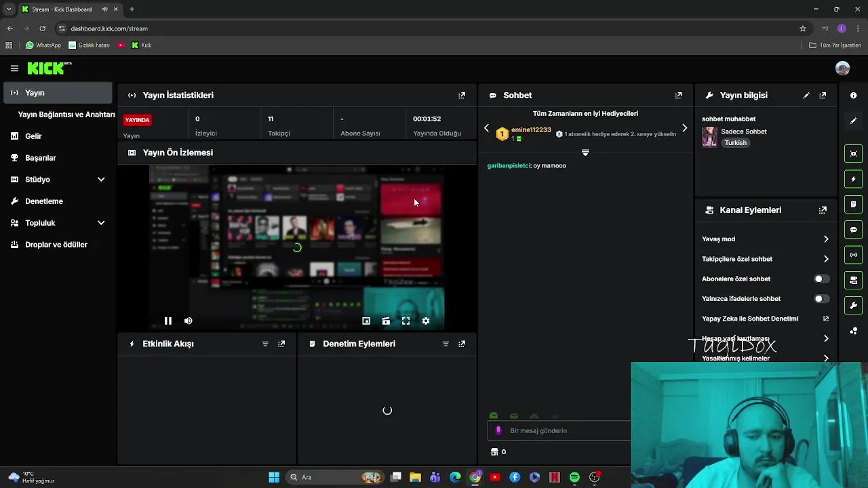Click the Kick logo in dashboard header
This screenshot has width=868, height=488.
49,68
